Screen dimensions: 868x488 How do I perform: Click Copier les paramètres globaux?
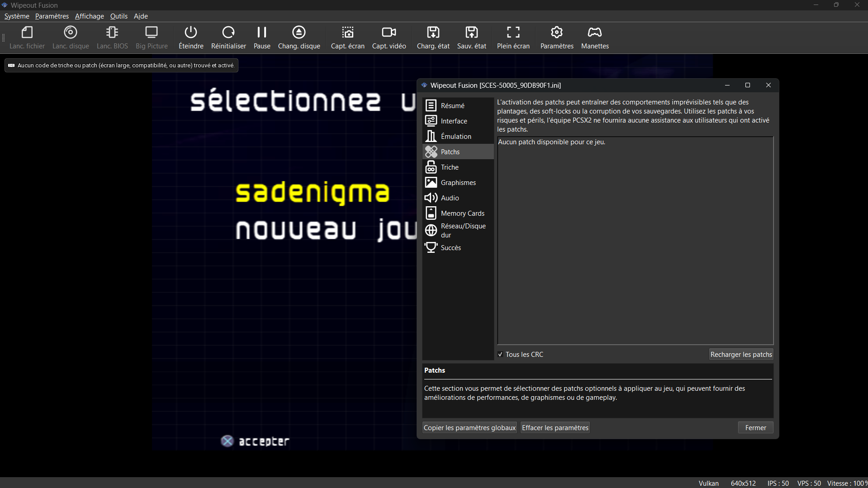470,428
